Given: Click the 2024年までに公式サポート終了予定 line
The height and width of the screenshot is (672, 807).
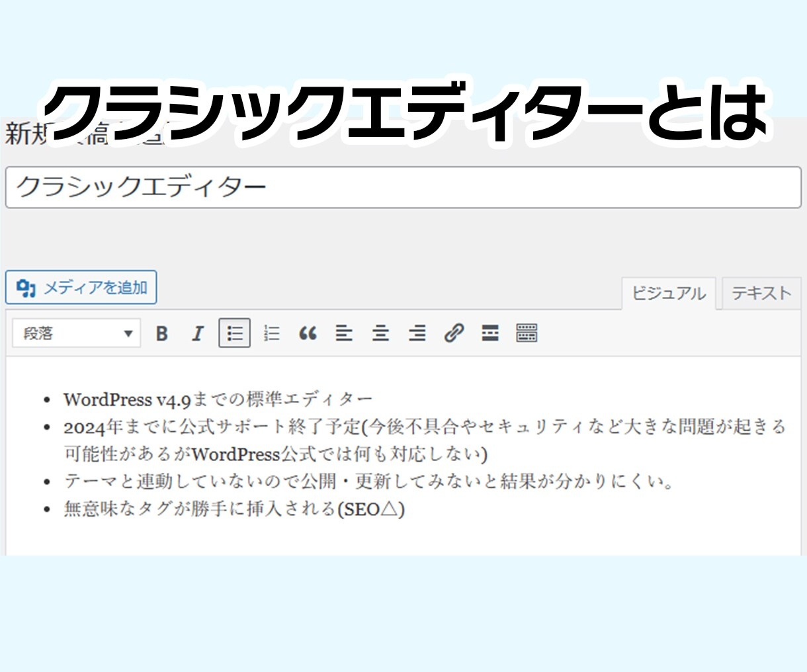Looking at the screenshot, I should [x=425, y=427].
